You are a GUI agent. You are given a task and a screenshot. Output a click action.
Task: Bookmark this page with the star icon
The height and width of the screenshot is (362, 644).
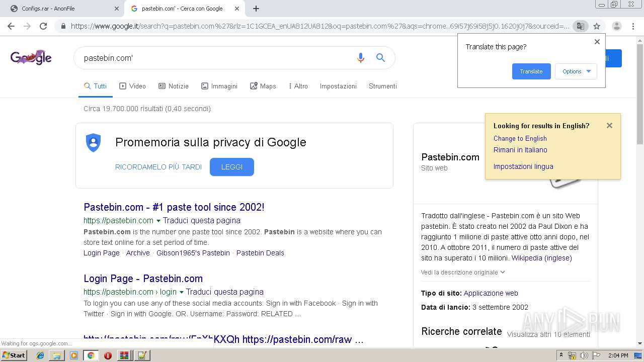[x=597, y=26]
